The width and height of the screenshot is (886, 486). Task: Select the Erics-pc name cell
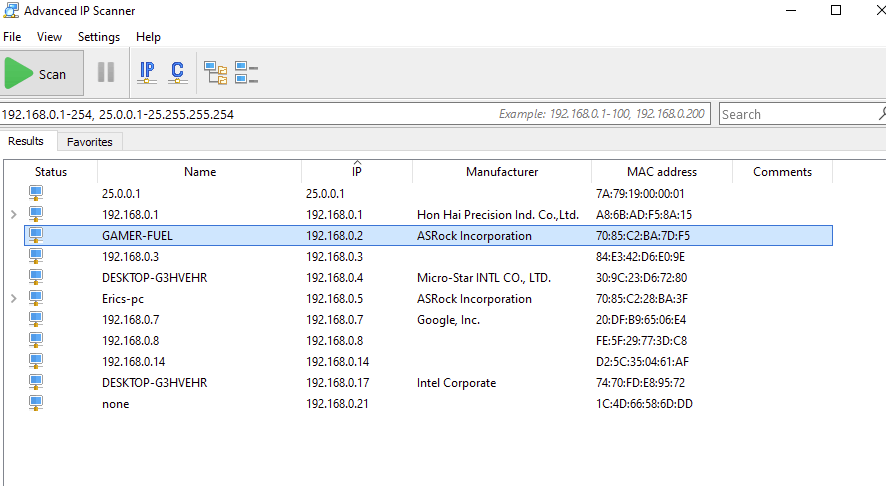click(x=123, y=299)
